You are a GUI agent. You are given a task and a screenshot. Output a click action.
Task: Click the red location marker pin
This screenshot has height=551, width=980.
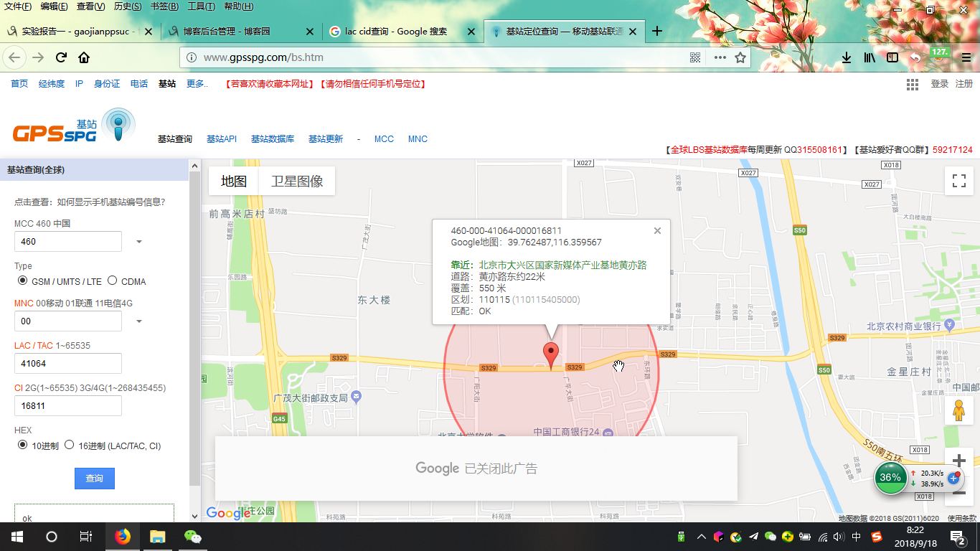[550, 356]
